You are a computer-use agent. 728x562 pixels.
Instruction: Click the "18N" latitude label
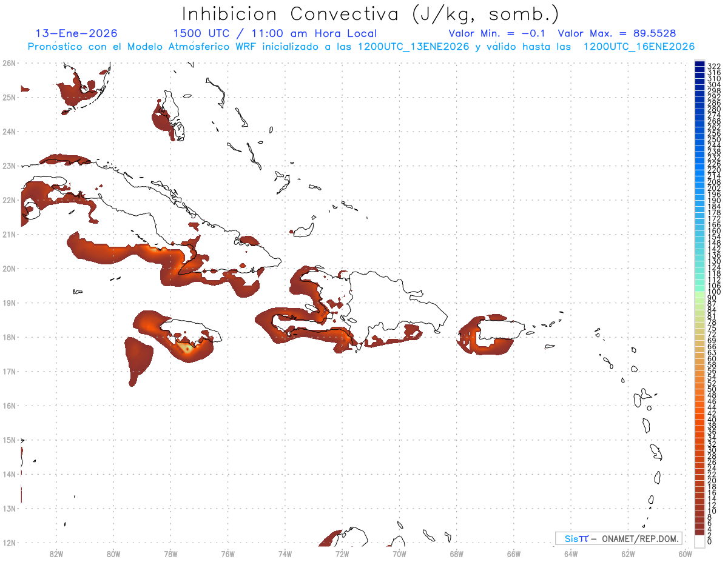click(9, 337)
